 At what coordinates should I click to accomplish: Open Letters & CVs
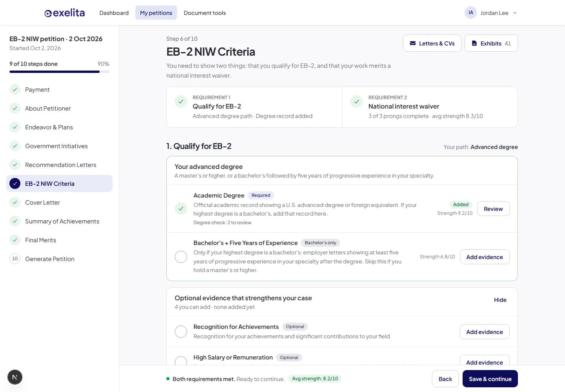432,43
